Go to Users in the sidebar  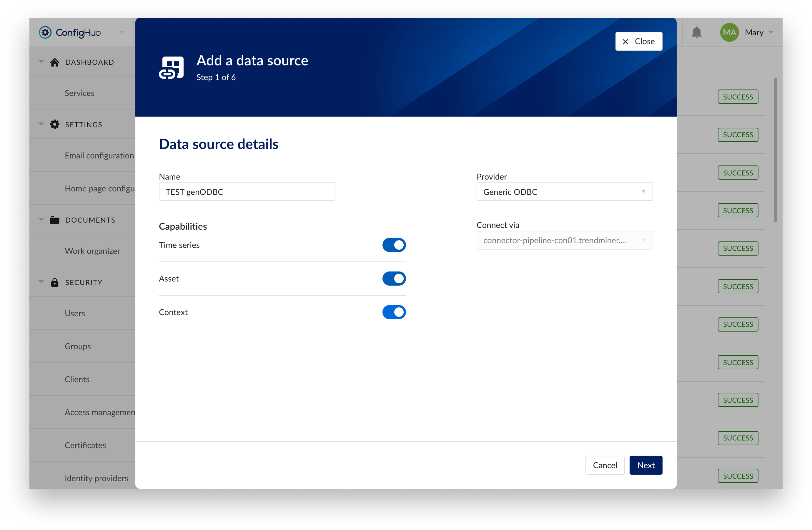(x=75, y=313)
